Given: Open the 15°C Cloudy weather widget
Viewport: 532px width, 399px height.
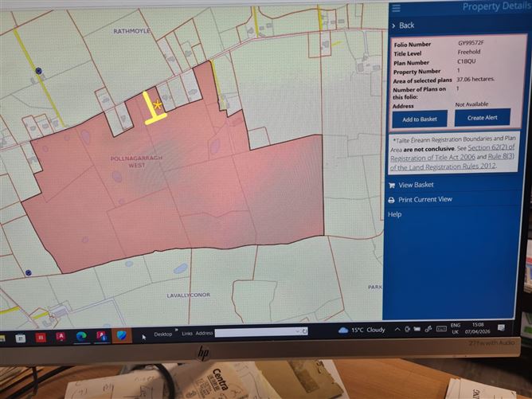Looking at the screenshot, I should [362, 330].
